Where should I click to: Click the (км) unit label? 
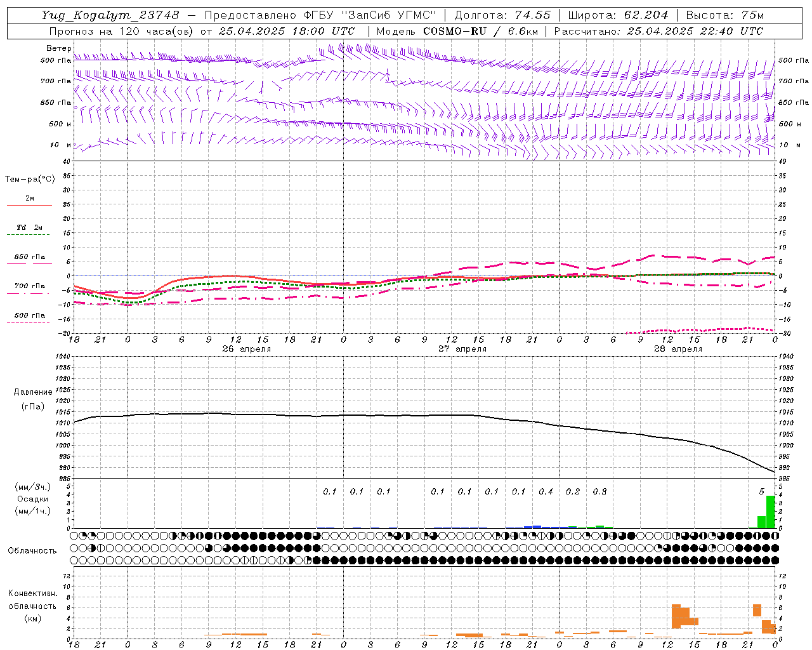click(32, 618)
